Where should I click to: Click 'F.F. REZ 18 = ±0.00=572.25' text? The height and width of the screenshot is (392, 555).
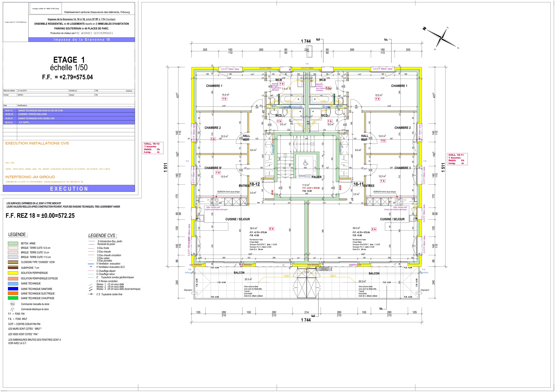(x=40, y=216)
